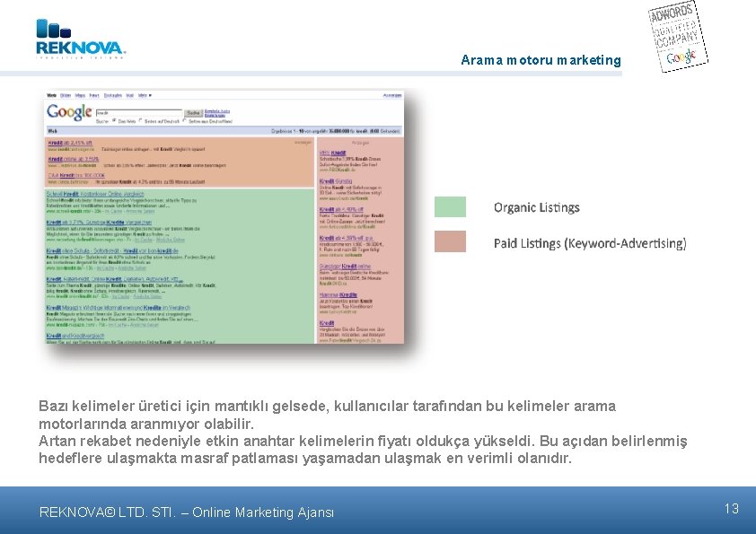Click the 'Paid Listings (Keyword-Advertising)' legend label
This screenshot has height=534, width=756.
click(x=590, y=243)
